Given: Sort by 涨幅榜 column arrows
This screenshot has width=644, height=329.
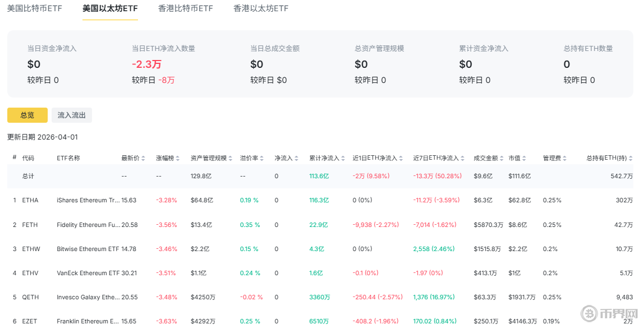Looking at the screenshot, I should [x=178, y=159].
